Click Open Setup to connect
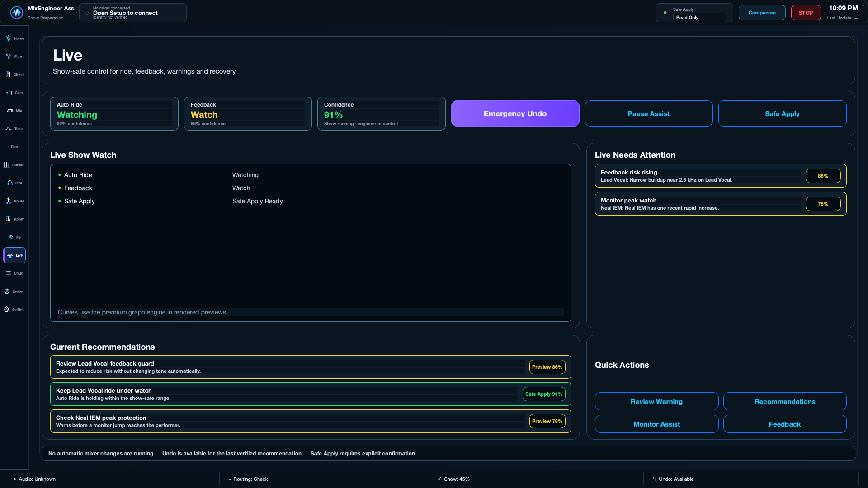Viewport: 868px width, 488px height. pyautogui.click(x=133, y=13)
